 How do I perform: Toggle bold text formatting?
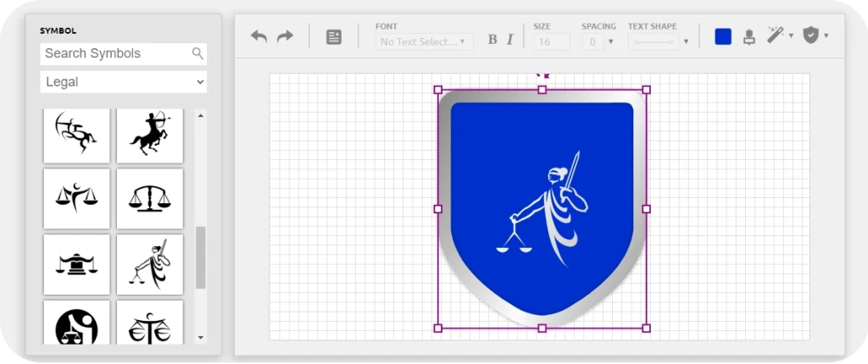click(x=492, y=40)
